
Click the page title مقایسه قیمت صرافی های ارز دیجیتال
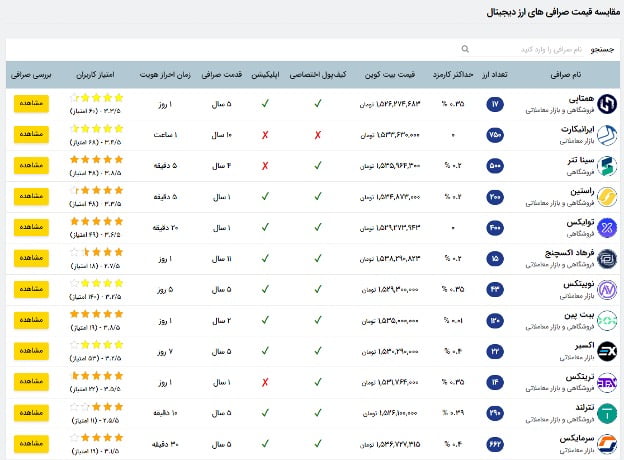tap(553, 12)
